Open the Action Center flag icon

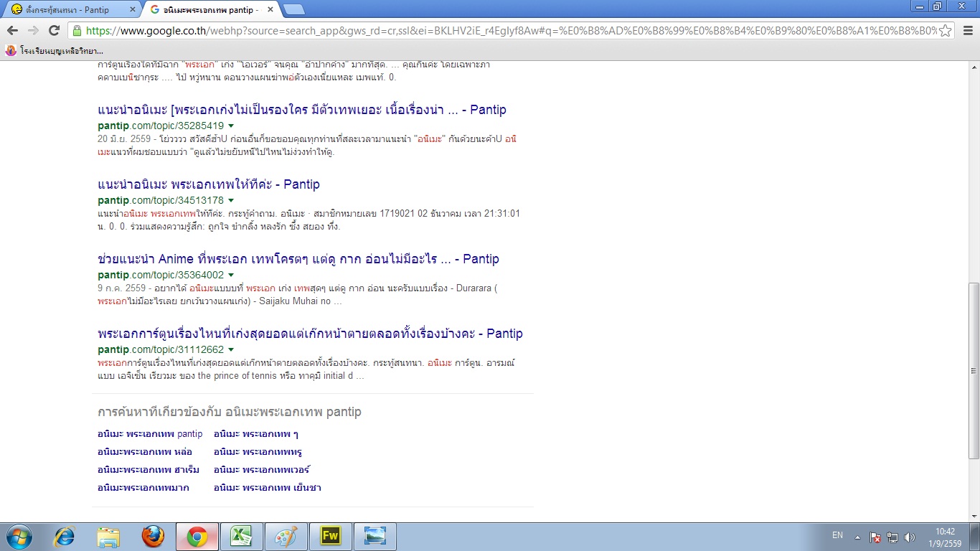875,537
